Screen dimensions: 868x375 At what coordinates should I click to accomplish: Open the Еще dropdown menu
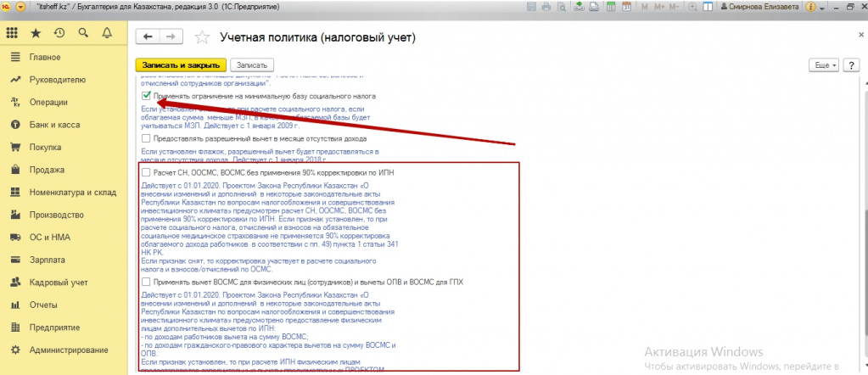(824, 64)
